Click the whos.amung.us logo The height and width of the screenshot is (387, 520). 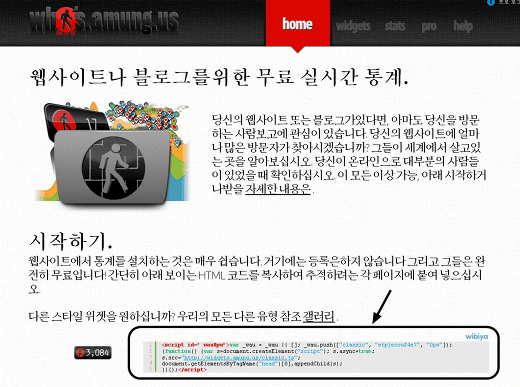104,21
